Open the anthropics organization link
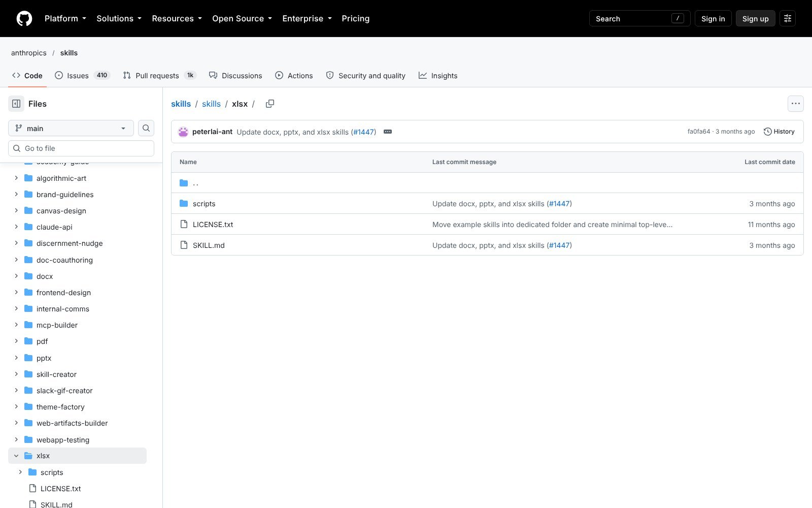This screenshot has width=812, height=508. [29, 53]
